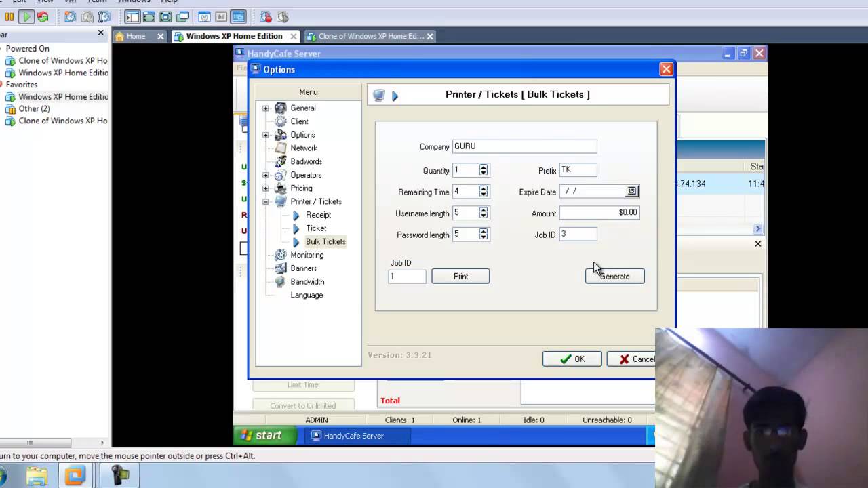The image size is (868, 488).
Task: Click right scroll arrow in HandyCafe Server window
Action: pyautogui.click(x=758, y=229)
